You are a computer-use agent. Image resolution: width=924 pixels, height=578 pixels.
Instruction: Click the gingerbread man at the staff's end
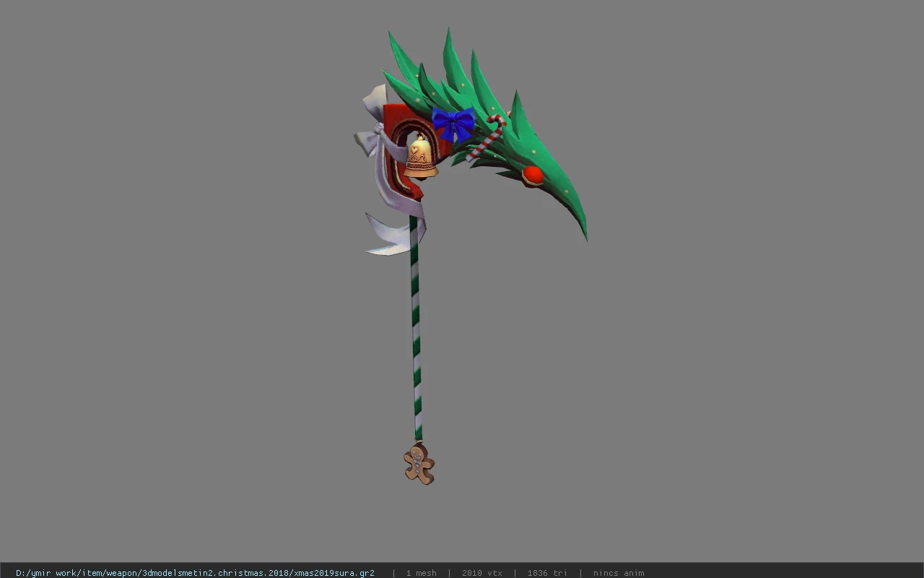(x=419, y=464)
